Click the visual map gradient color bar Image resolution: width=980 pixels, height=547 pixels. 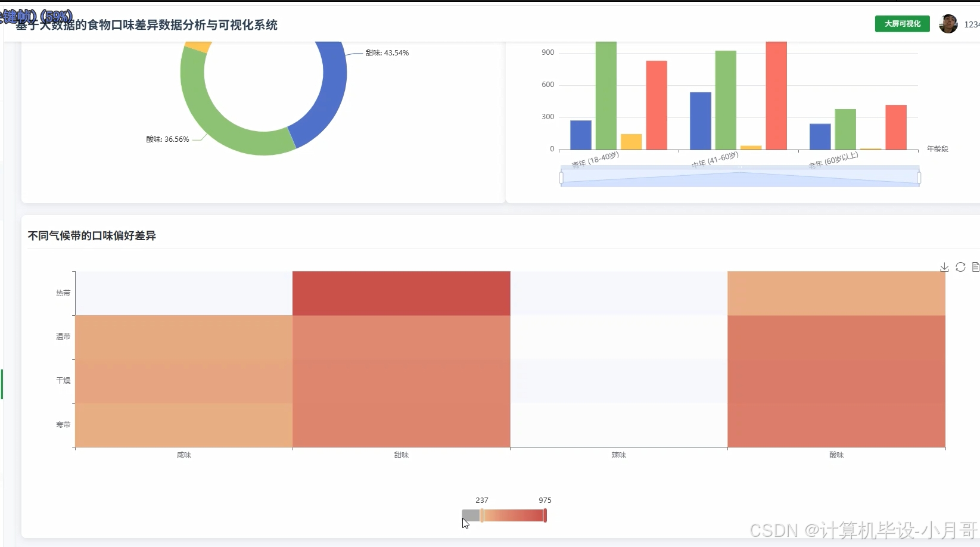point(514,515)
